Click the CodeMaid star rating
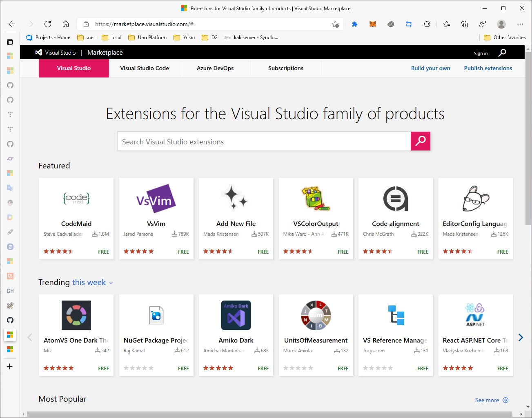Screen dimensions: 532x418 click(58, 252)
